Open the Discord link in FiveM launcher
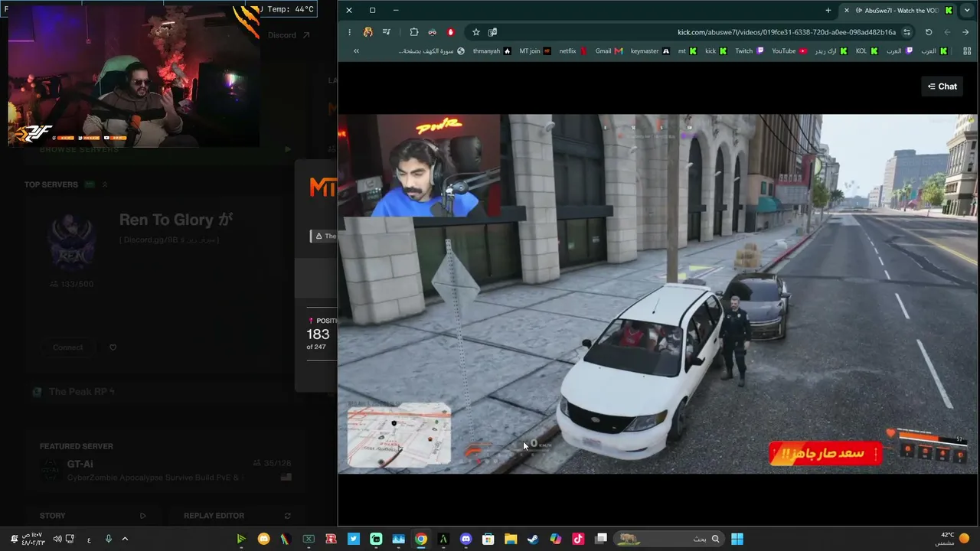Image resolution: width=980 pixels, height=551 pixels. tap(289, 35)
